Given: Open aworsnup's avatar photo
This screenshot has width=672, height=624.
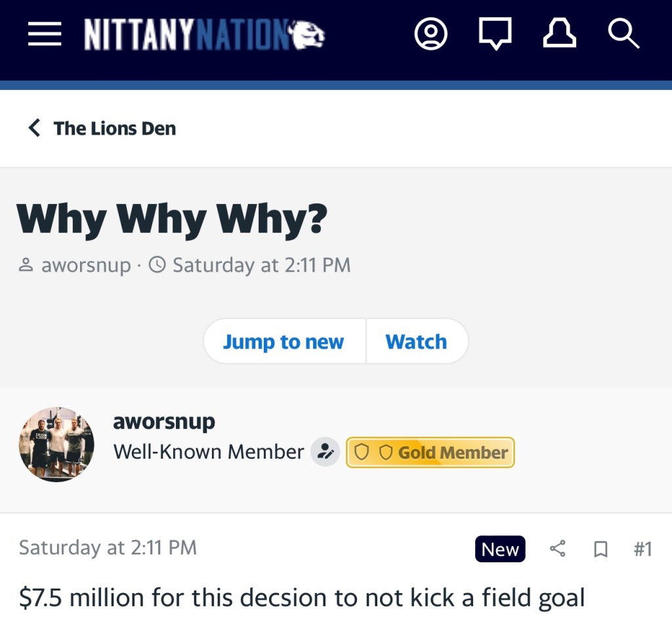Looking at the screenshot, I should 56,444.
